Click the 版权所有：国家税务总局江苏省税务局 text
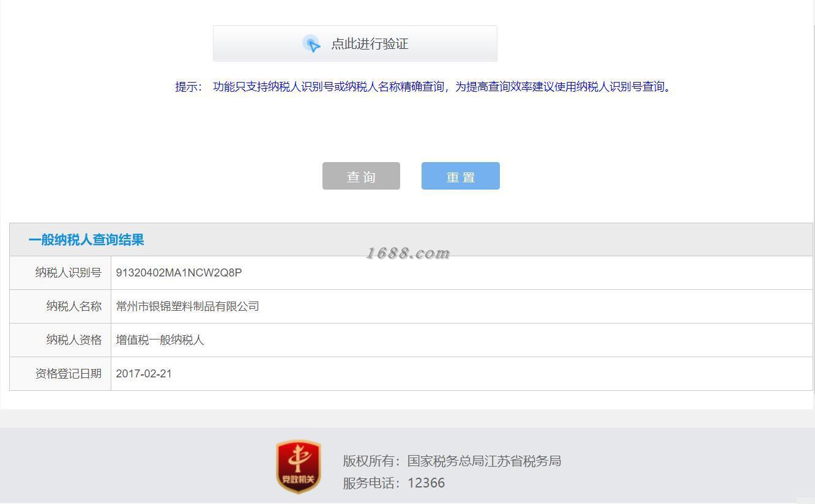The image size is (815, 504). coord(452,461)
